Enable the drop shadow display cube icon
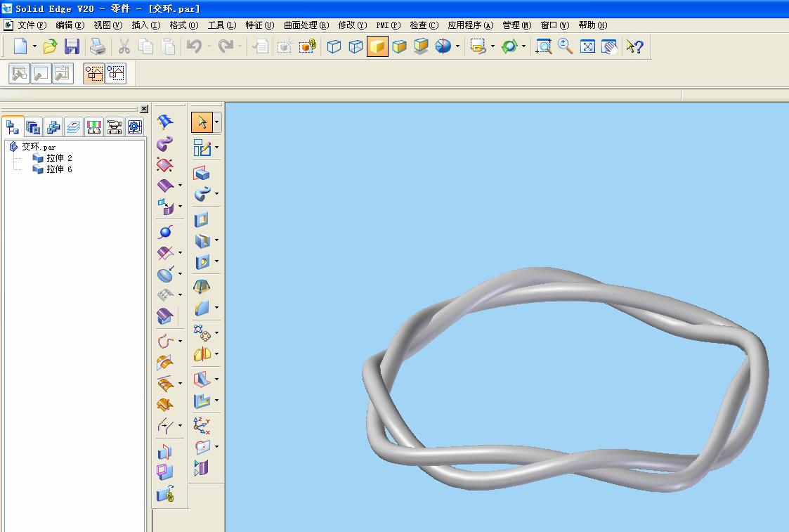Viewport: 789px width, 532px height. pyautogui.click(x=421, y=46)
